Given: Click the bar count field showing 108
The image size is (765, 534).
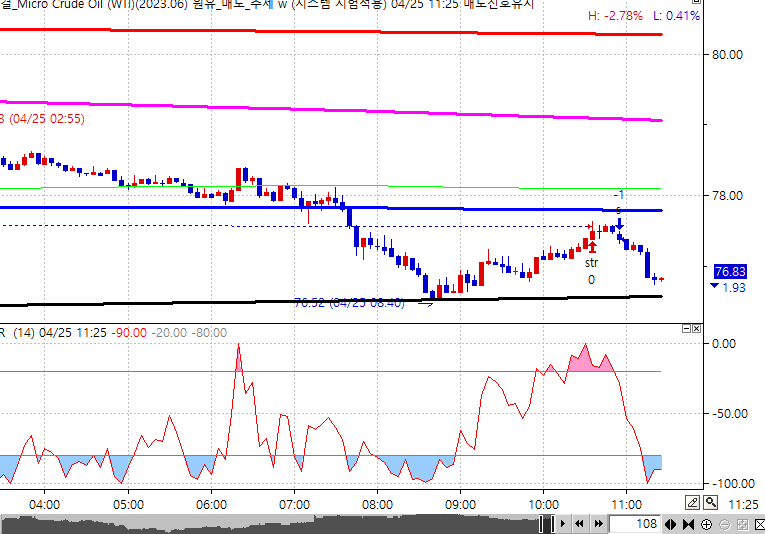Looking at the screenshot, I should (x=634, y=524).
